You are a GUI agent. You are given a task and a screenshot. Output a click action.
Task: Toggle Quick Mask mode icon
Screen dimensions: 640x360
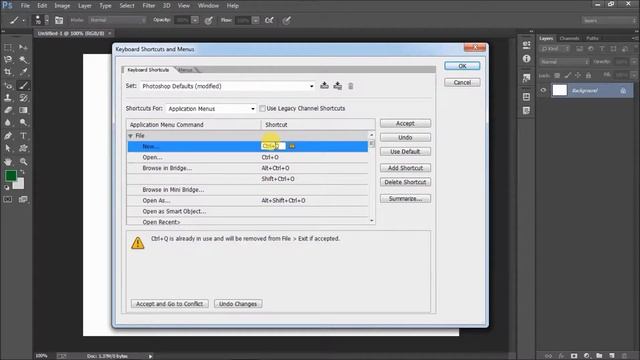tap(8, 199)
